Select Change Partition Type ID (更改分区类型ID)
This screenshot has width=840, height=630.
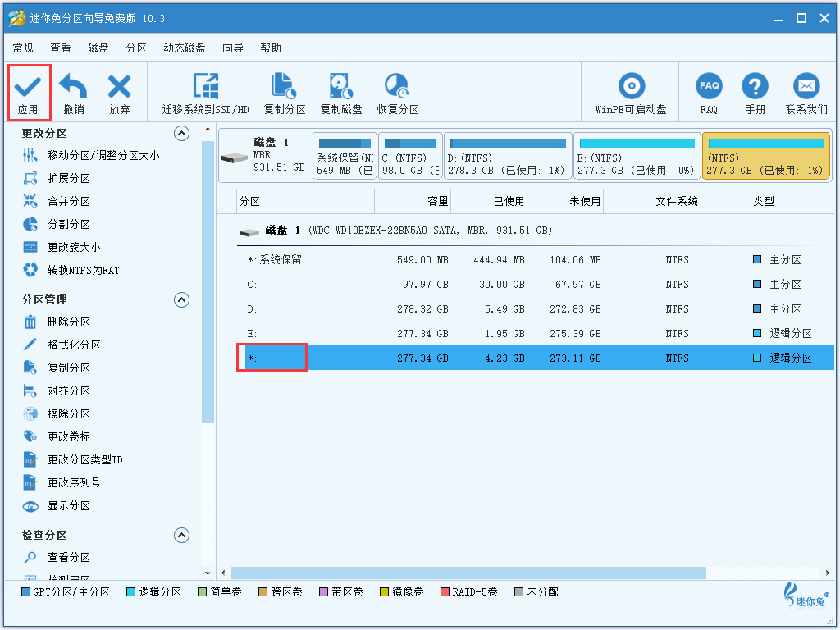(x=73, y=460)
